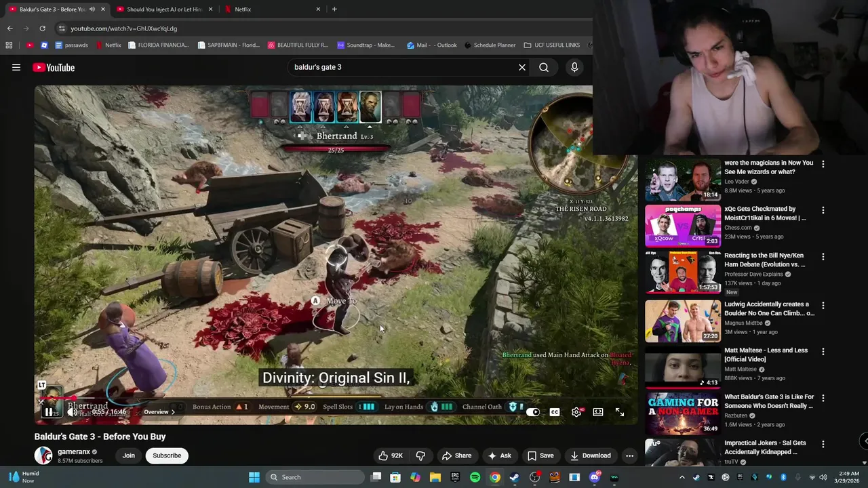Screen dimensions: 868x488
Task: Click the magnifier search button
Action: pos(544,67)
